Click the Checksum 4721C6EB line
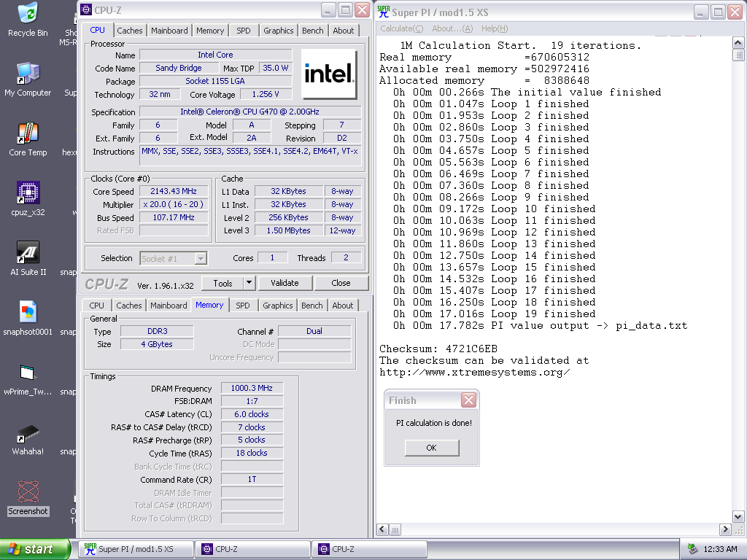747x560 pixels. (x=438, y=349)
